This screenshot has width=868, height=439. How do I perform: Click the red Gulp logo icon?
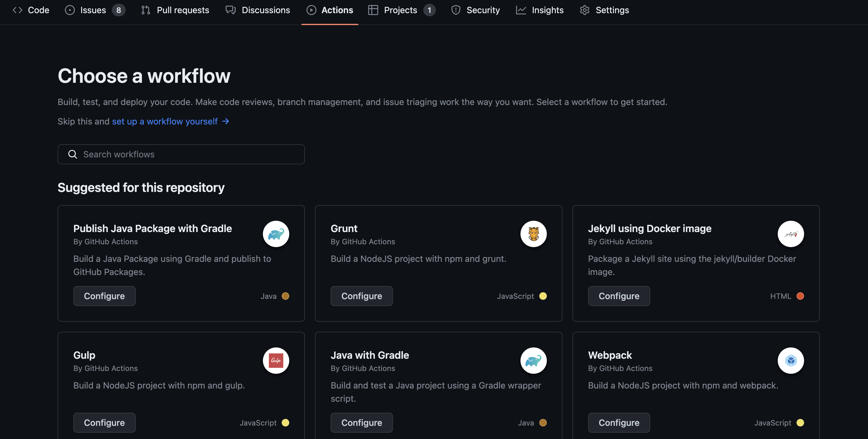[x=276, y=360]
